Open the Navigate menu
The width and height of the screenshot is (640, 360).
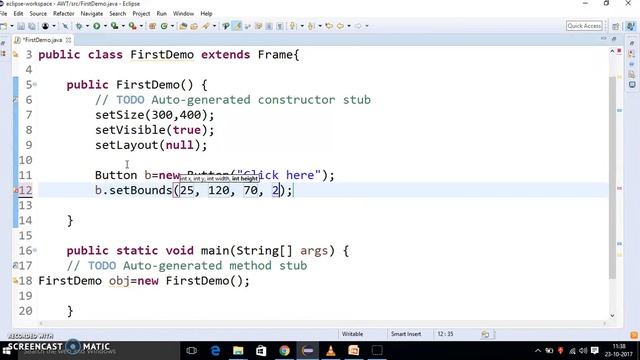coord(91,13)
